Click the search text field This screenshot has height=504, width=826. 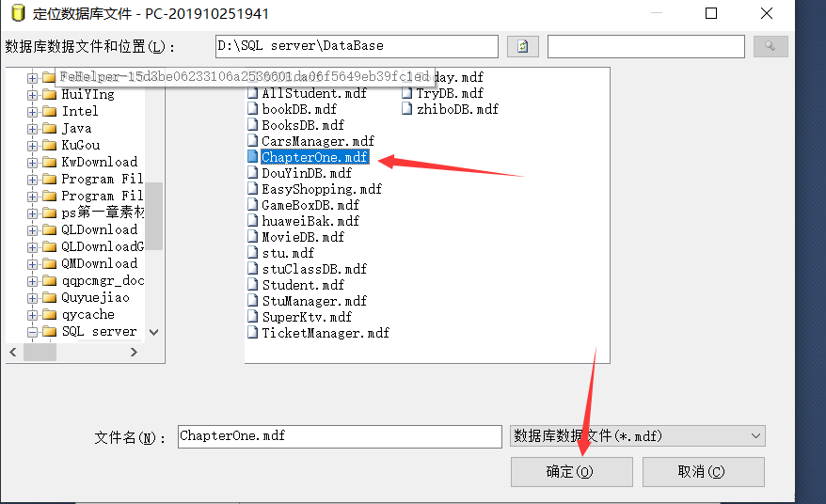(x=645, y=46)
